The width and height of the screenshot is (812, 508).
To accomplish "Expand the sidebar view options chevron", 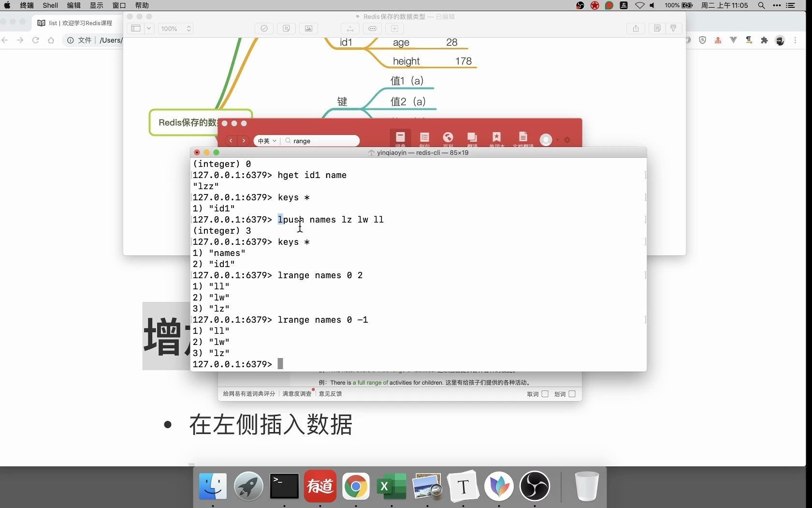I will pos(148,28).
